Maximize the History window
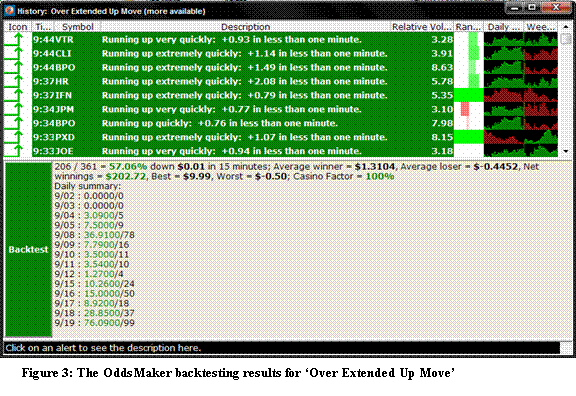The height and width of the screenshot is (396, 576). click(532, 7)
